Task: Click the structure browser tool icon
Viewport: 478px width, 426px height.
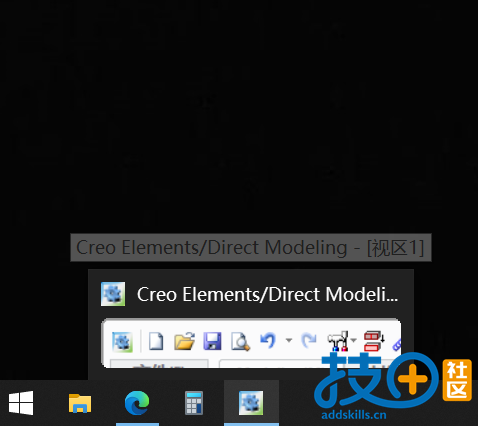Action: pos(338,341)
